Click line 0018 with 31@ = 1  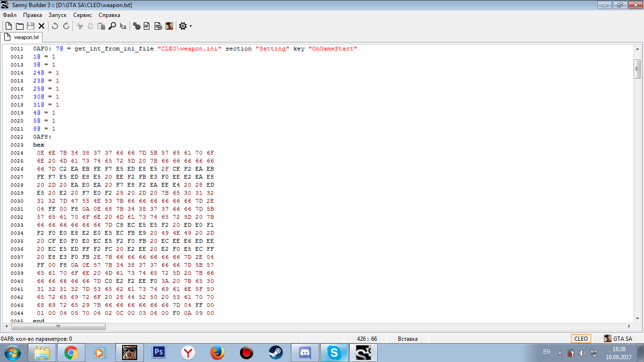46,105
